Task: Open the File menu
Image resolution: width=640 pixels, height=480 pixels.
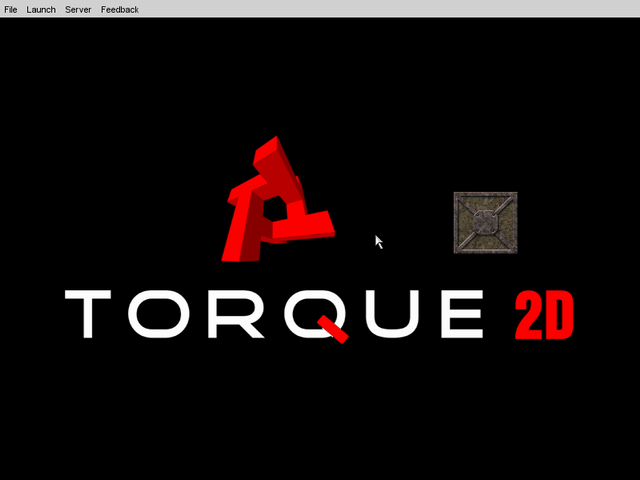Action: (11, 9)
